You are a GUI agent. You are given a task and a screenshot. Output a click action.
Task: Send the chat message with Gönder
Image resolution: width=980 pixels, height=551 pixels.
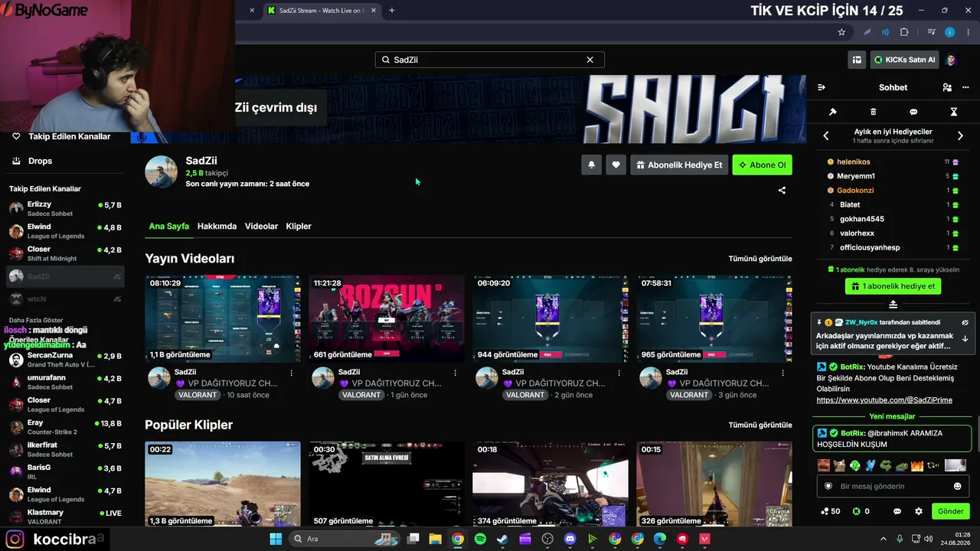950,511
